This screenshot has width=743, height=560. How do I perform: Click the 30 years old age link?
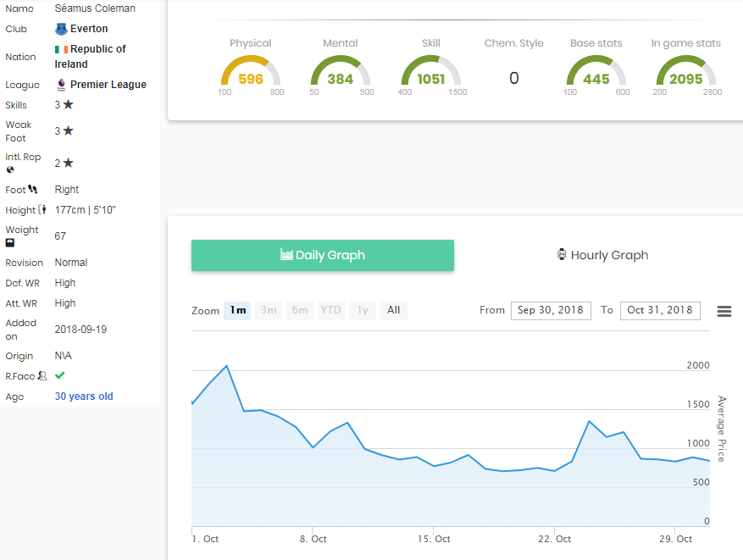tap(84, 396)
